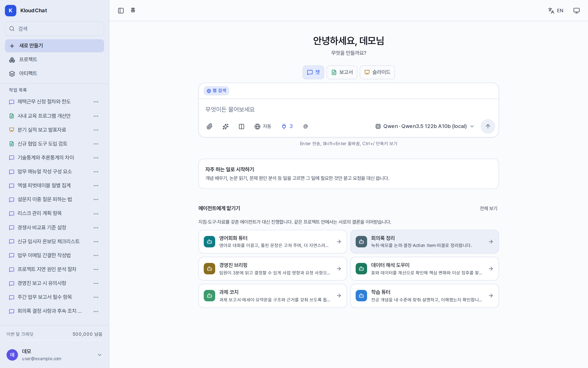Open the 자동 web mode selector
The image size is (588, 368).
click(x=263, y=126)
